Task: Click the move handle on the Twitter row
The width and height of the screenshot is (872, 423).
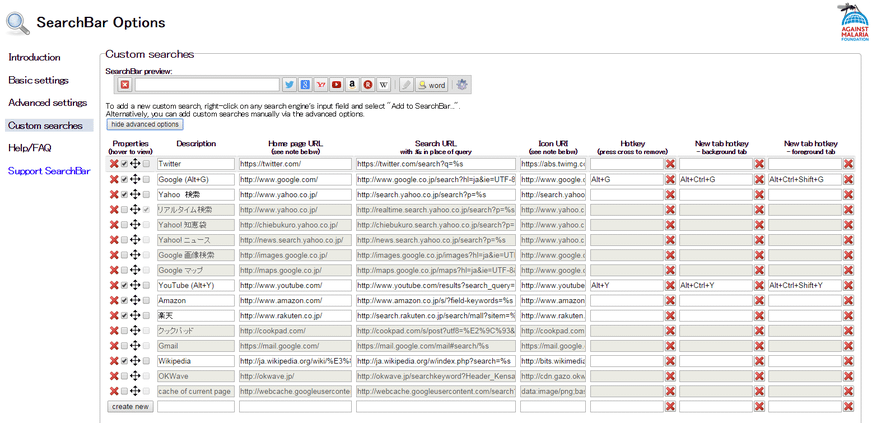Action: [x=135, y=164]
